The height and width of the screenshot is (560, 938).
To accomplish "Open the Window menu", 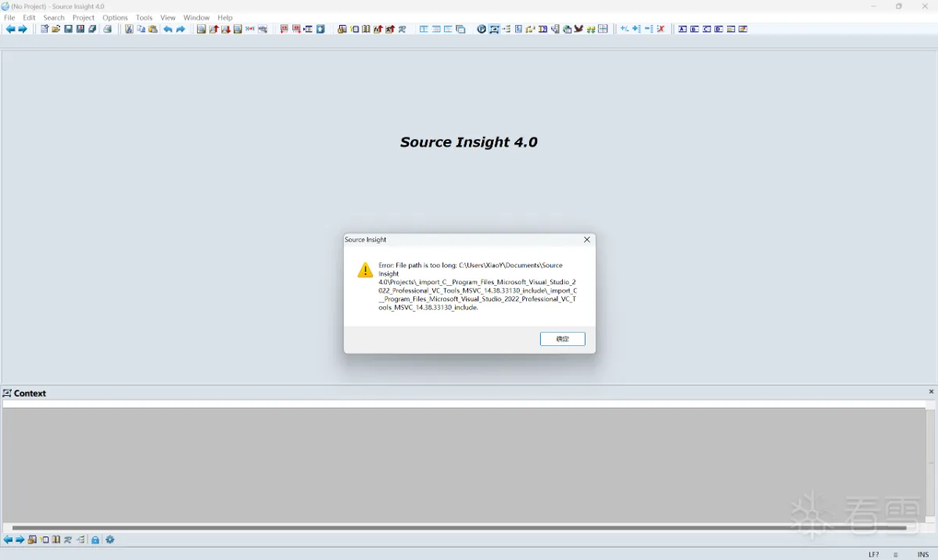I will pyautogui.click(x=196, y=17).
